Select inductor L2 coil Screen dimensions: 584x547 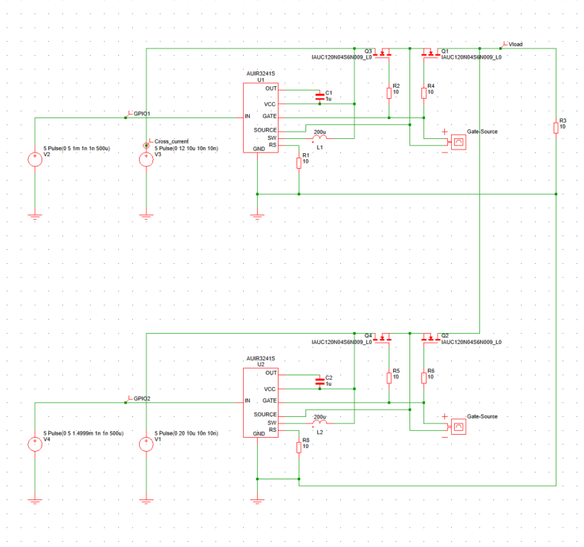tap(320, 422)
